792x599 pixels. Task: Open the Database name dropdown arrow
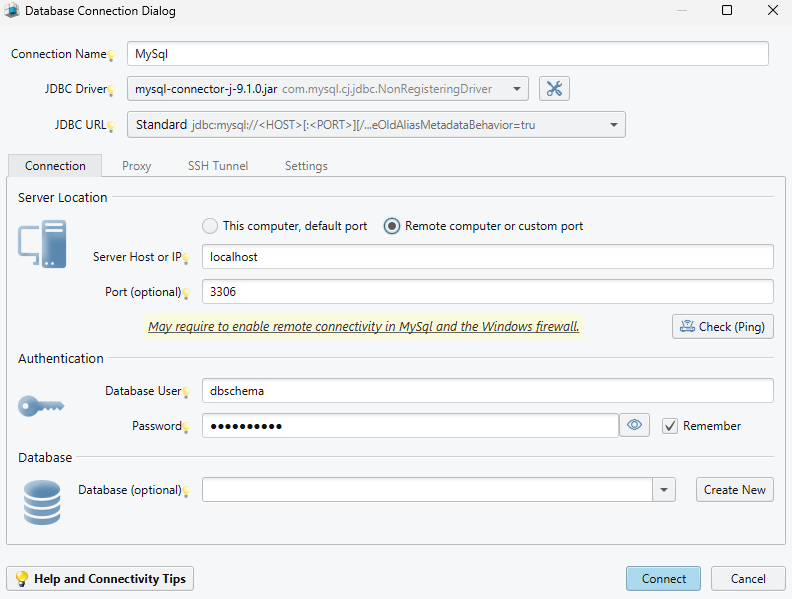[664, 489]
